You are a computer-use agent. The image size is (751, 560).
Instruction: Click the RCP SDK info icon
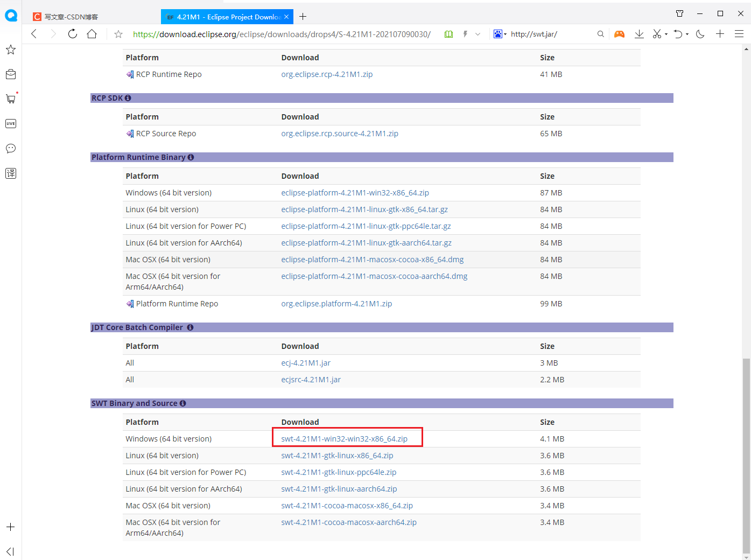[x=128, y=98]
